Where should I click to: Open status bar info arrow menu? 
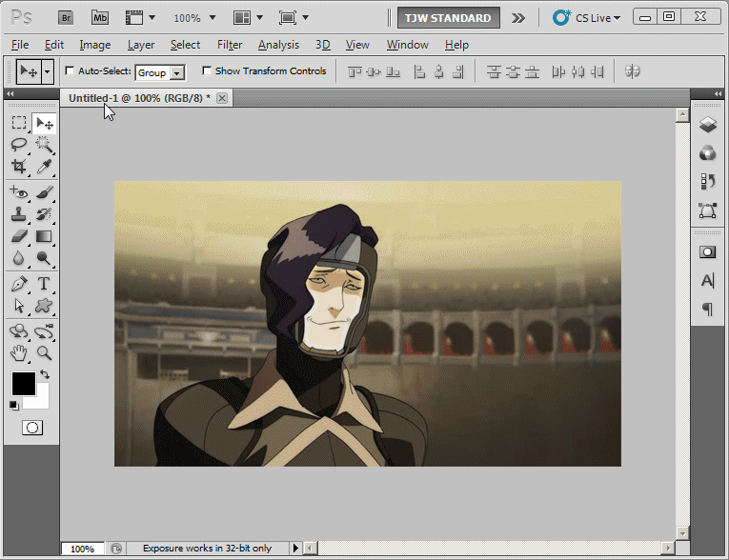pyautogui.click(x=295, y=548)
